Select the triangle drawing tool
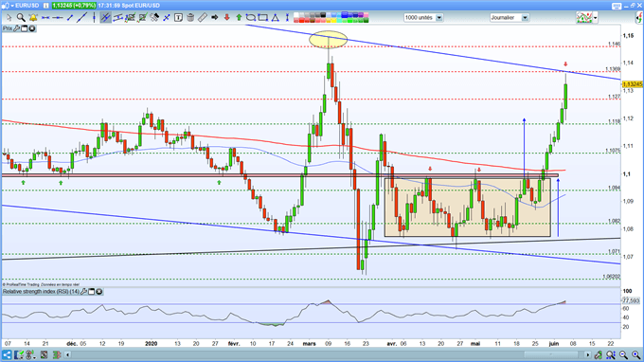This screenshot has height=362, width=644. 276,18
